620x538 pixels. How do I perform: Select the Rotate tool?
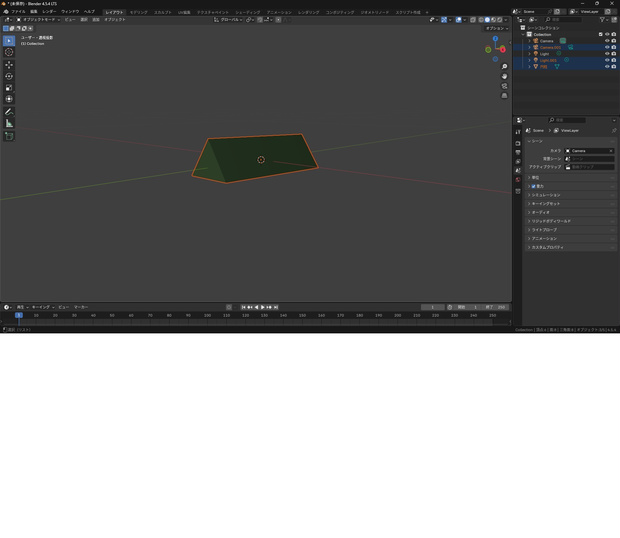coord(9,76)
